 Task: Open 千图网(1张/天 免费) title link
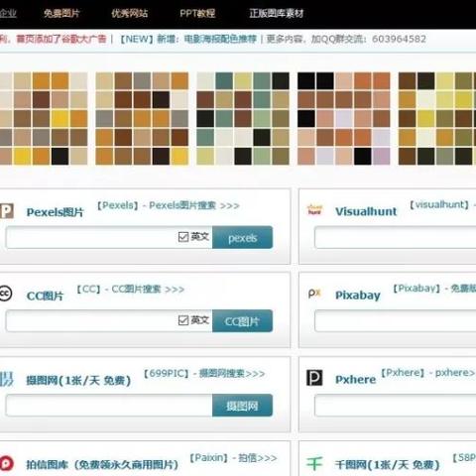pos(387,464)
